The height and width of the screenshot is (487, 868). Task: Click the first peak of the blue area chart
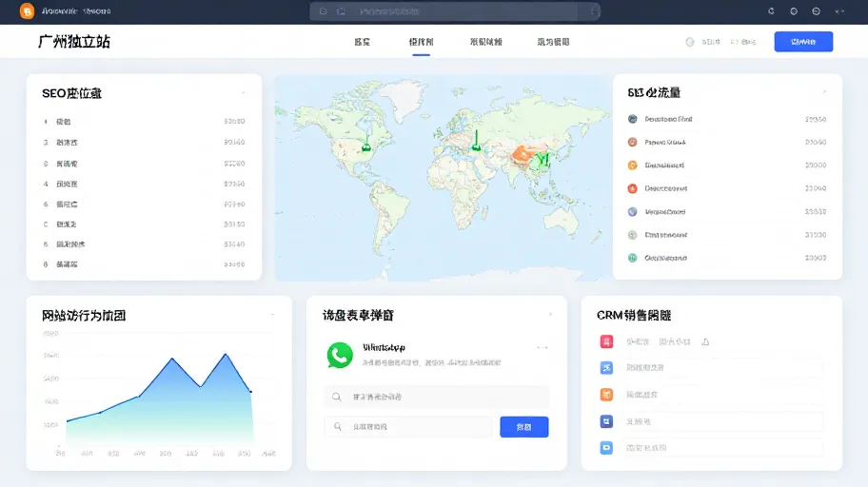point(172,359)
